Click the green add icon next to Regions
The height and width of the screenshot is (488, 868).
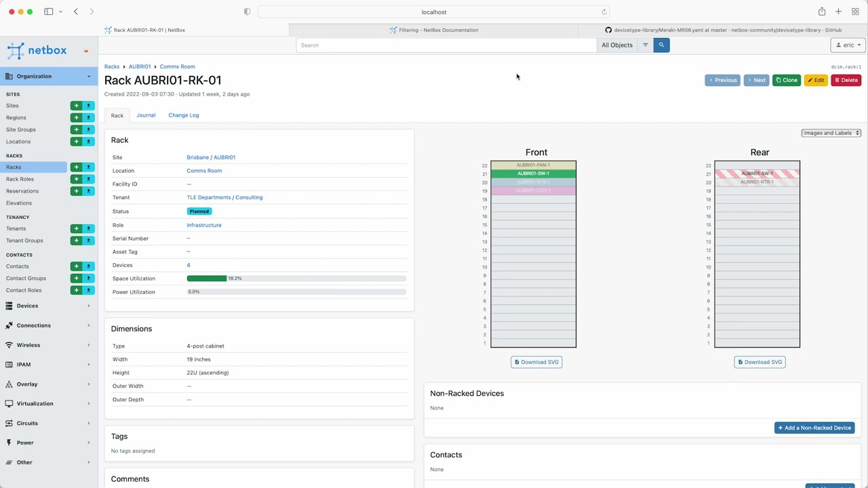click(76, 117)
